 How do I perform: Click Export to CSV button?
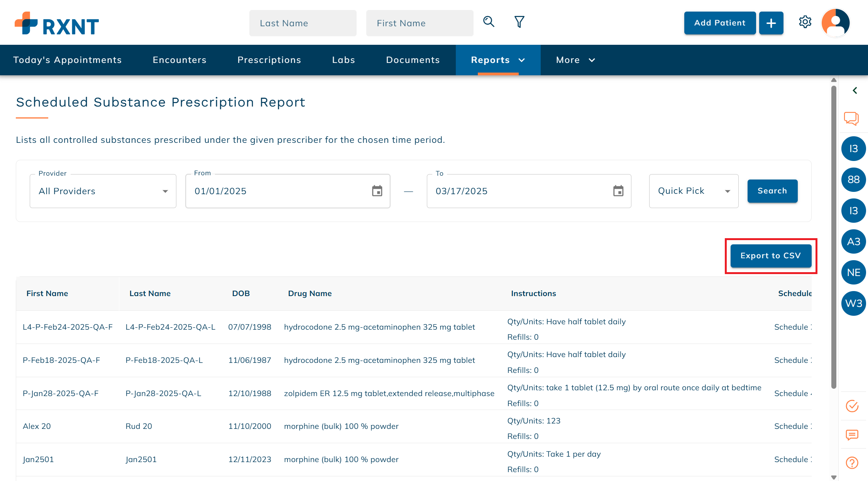pos(771,256)
